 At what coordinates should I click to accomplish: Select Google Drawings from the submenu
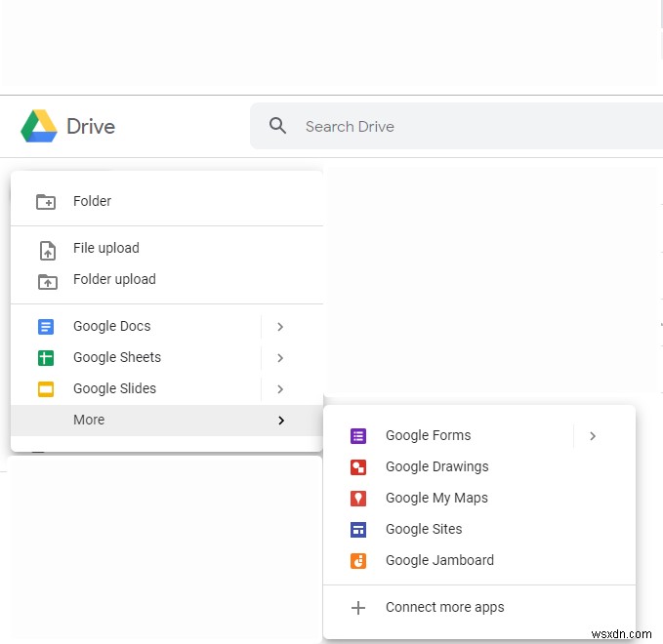(479, 467)
